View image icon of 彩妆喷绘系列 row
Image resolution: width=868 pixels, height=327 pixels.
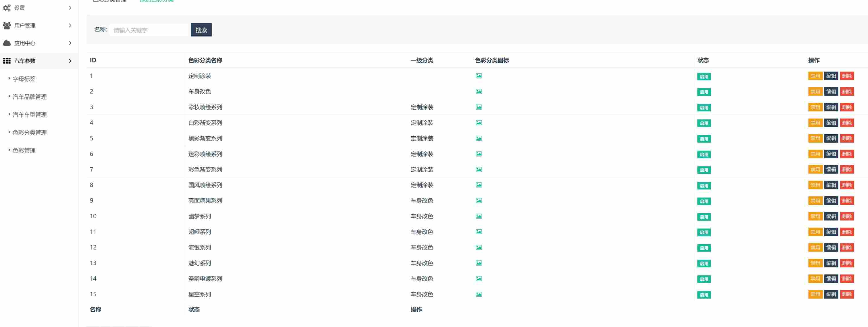pos(479,107)
